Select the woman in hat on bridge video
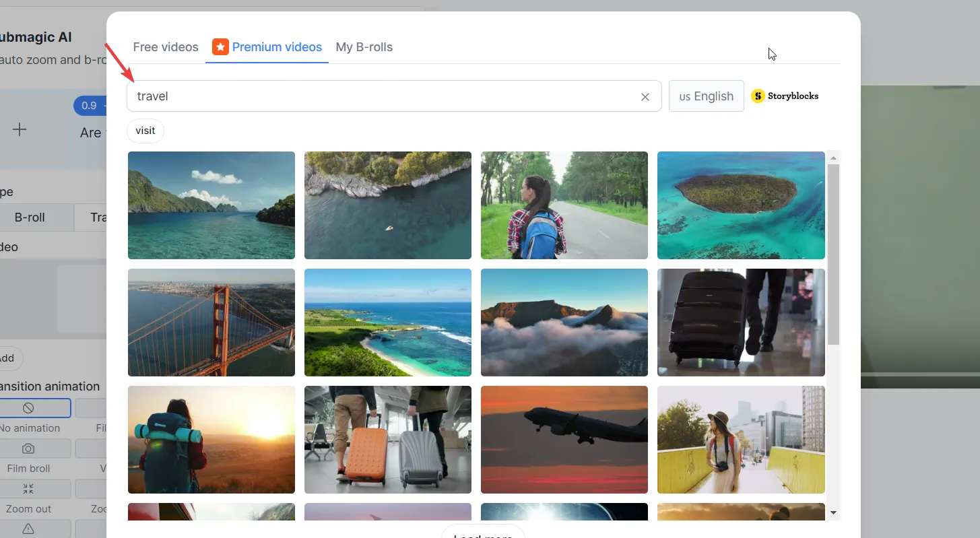Image resolution: width=980 pixels, height=538 pixels. (x=741, y=440)
